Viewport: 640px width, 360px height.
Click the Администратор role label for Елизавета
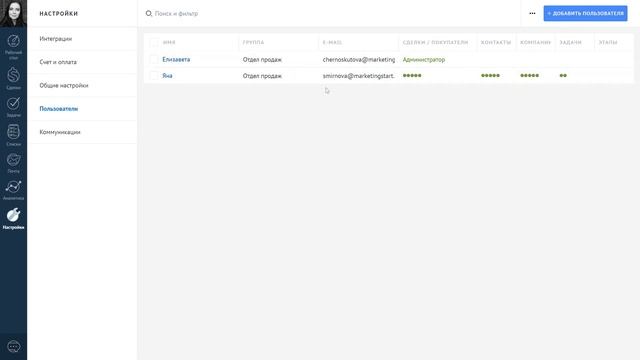coord(424,60)
